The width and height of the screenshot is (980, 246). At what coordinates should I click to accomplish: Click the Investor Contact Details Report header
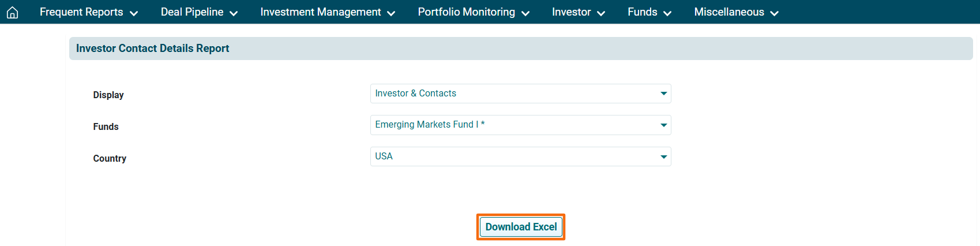(x=153, y=49)
